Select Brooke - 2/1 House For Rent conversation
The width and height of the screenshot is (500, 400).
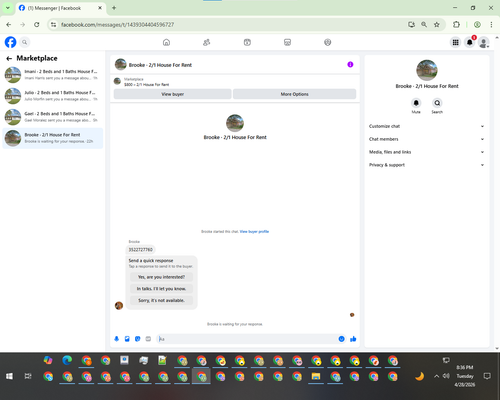(x=53, y=138)
